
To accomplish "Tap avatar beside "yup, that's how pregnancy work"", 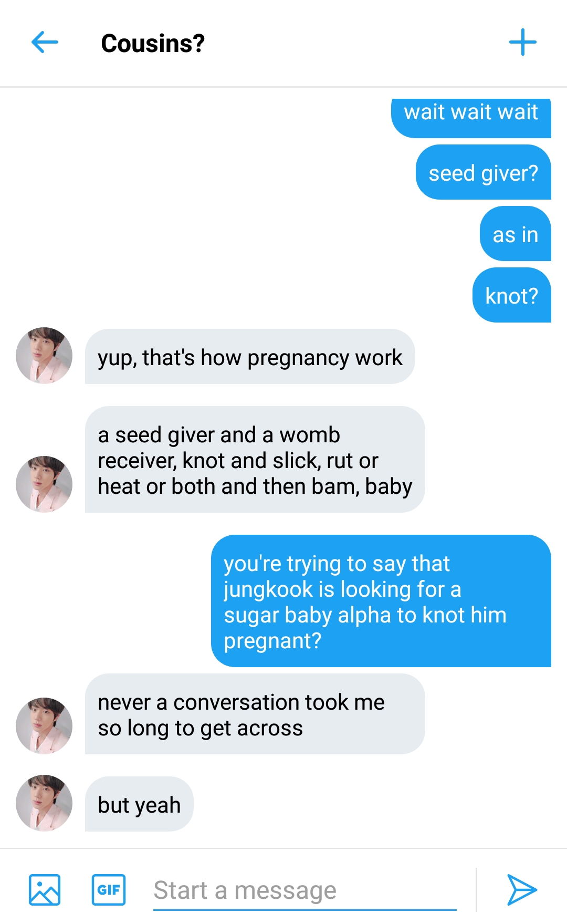I will (x=44, y=356).
